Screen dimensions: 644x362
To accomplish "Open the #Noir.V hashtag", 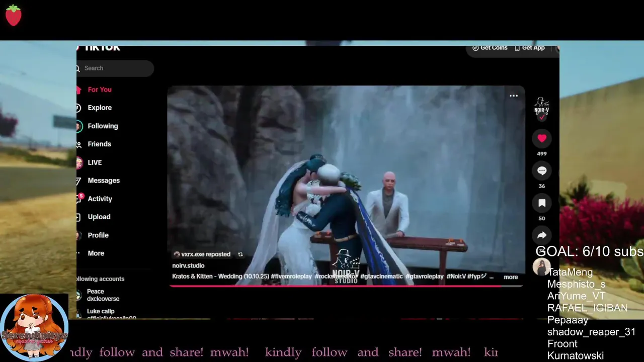I will pyautogui.click(x=456, y=277).
